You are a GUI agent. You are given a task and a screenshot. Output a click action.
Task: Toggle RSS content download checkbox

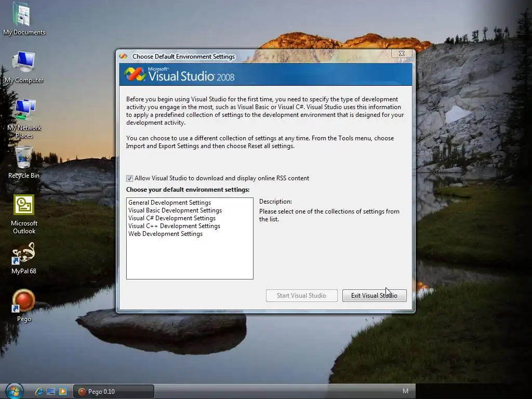click(129, 179)
